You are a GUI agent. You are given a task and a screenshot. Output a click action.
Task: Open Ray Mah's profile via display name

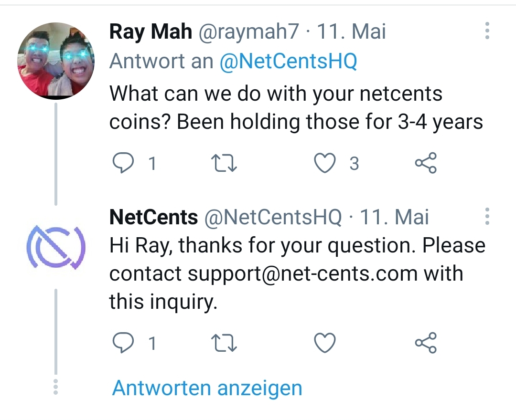click(150, 32)
